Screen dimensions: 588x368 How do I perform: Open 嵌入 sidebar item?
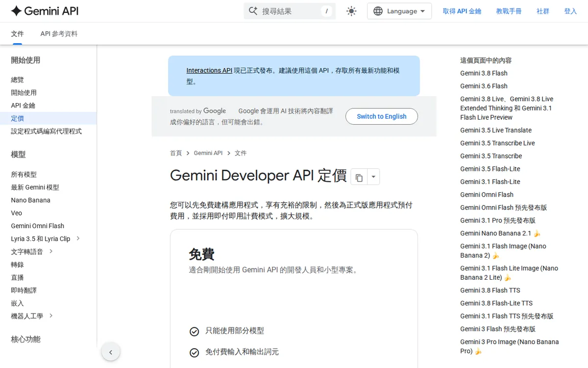pos(17,303)
